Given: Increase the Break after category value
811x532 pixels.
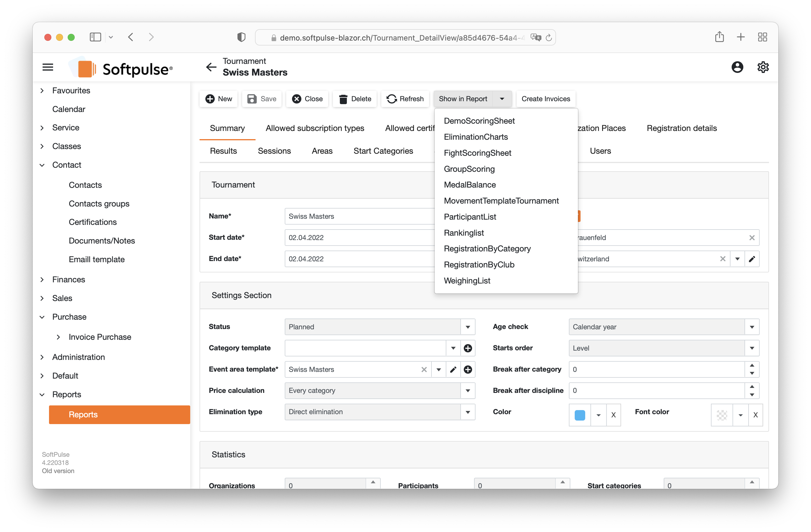Looking at the screenshot, I should (x=752, y=365).
